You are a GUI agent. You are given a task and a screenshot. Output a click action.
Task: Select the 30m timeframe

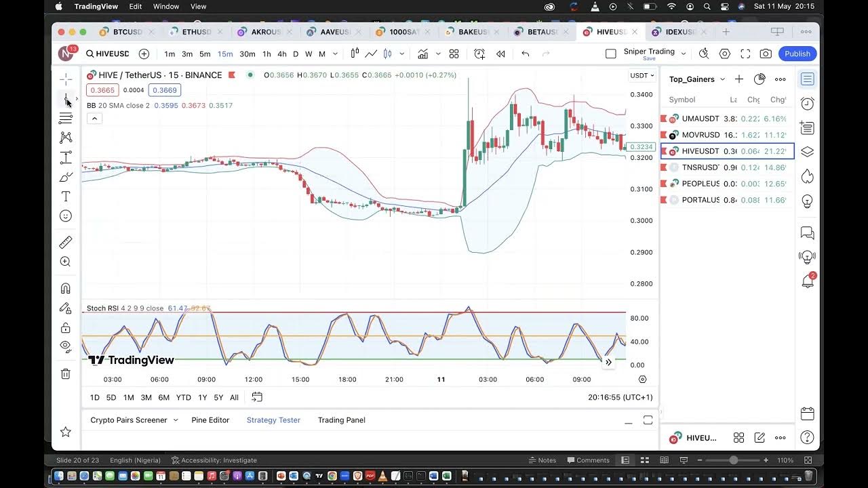(248, 54)
